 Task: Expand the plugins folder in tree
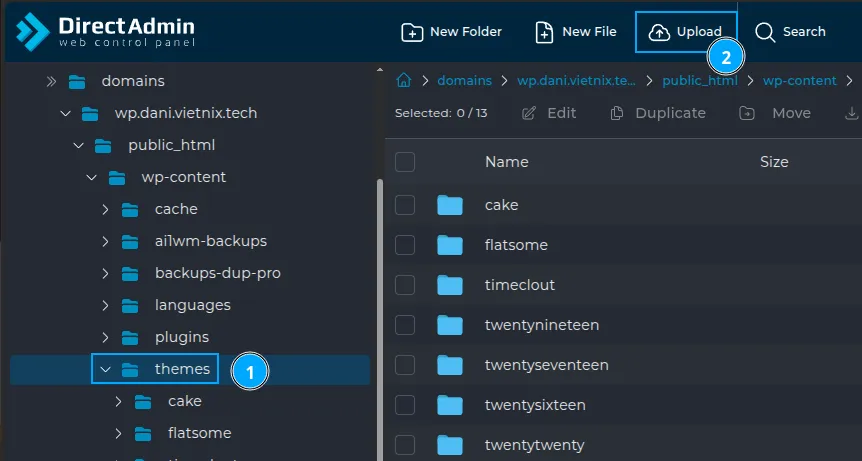tap(105, 338)
